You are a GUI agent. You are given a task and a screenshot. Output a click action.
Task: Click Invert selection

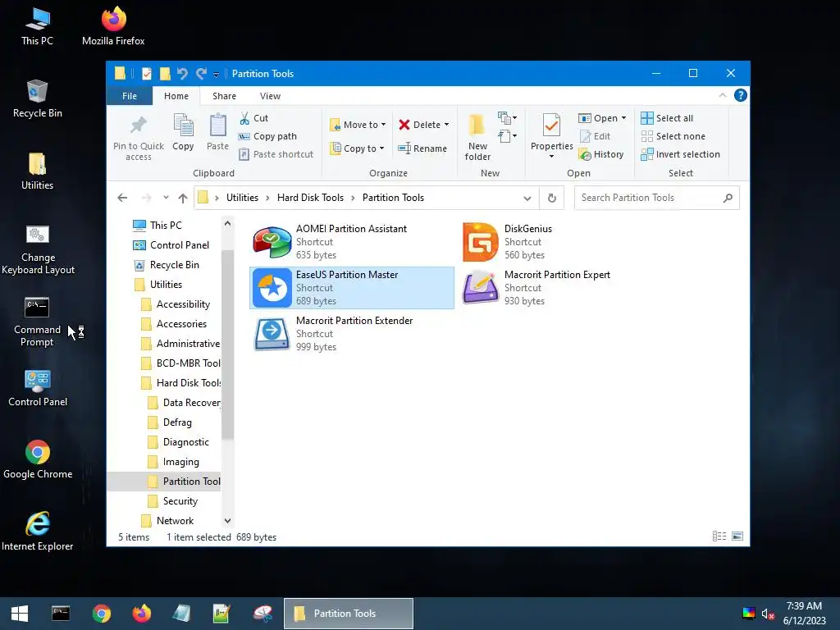click(680, 154)
